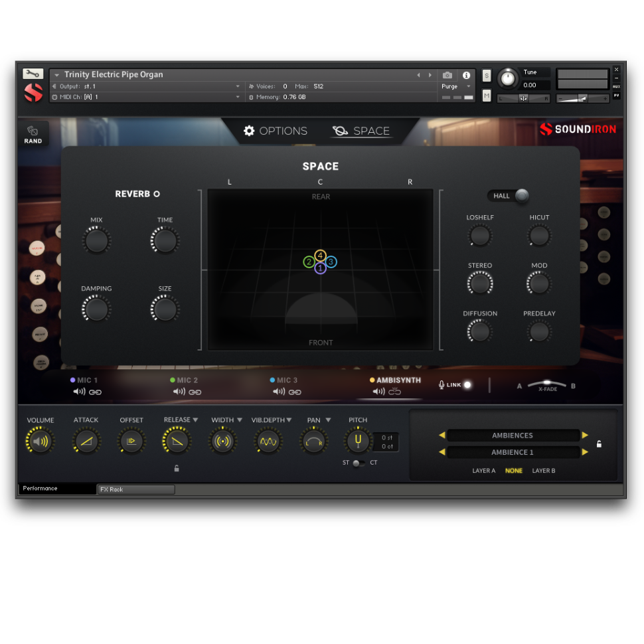Open the MIDI Ch dropdown
Screen dimensions: 644x644
click(x=238, y=97)
